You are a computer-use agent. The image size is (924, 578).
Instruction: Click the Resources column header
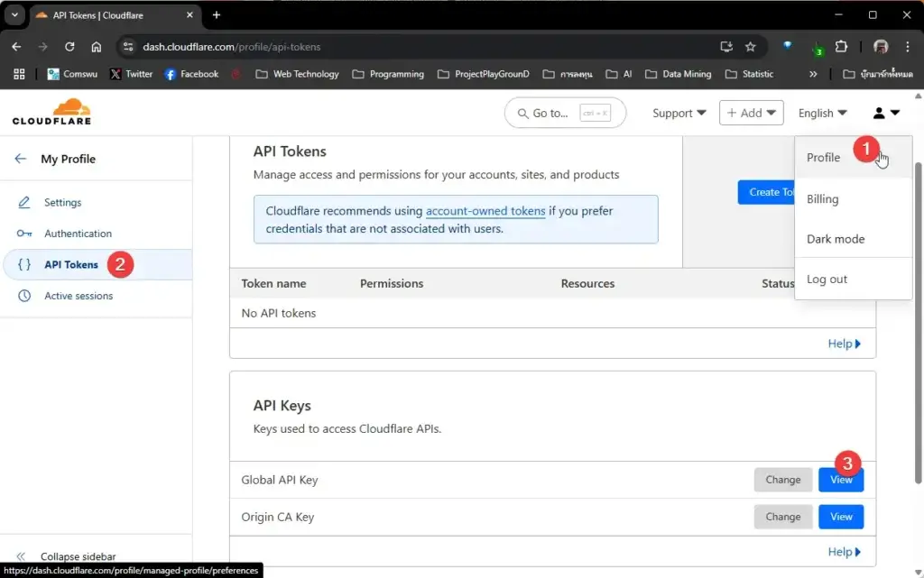tap(587, 284)
